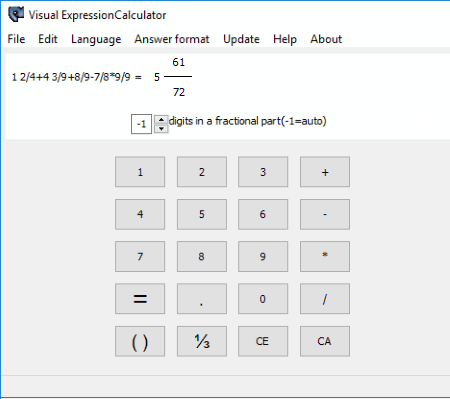Increase fractional digits with up arrow

pos(161,119)
